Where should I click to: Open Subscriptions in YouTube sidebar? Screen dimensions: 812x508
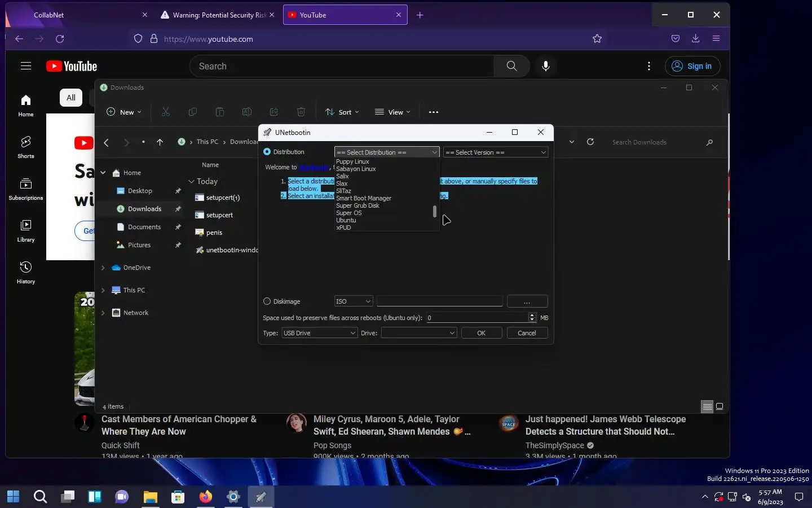click(26, 189)
